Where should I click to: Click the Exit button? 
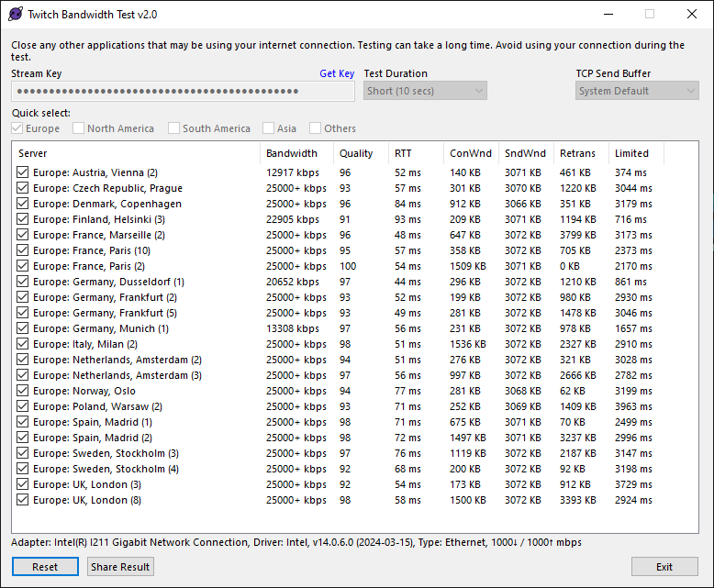(664, 567)
